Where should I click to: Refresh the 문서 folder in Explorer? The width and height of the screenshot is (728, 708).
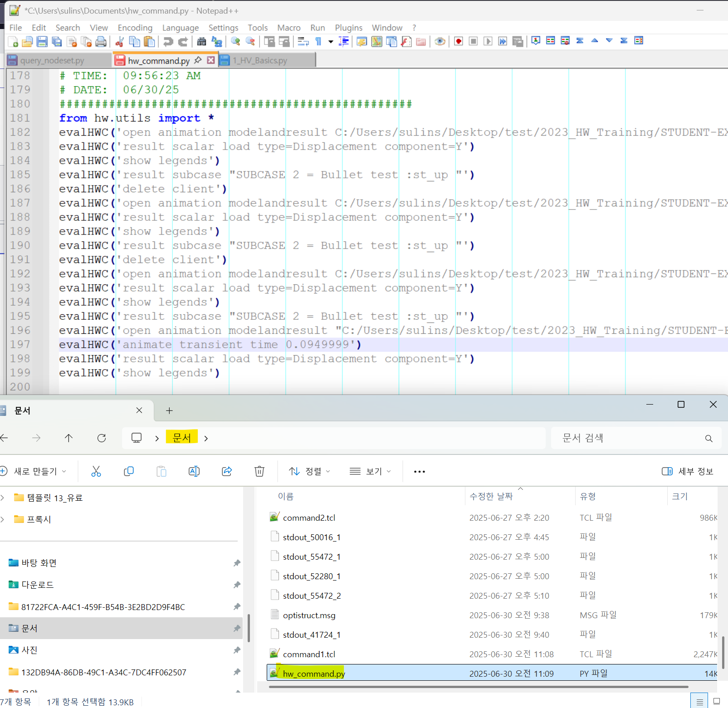click(x=102, y=438)
